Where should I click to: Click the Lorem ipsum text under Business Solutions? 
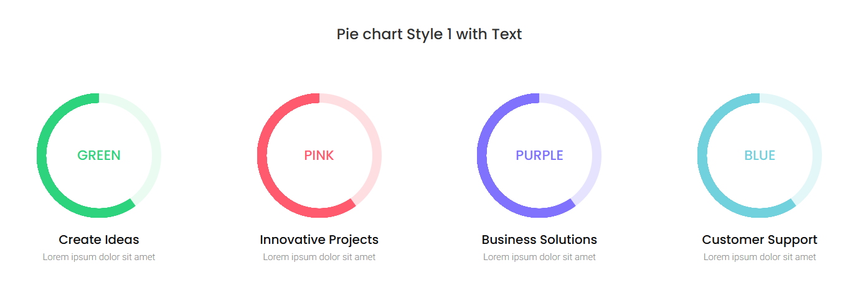pyautogui.click(x=539, y=257)
